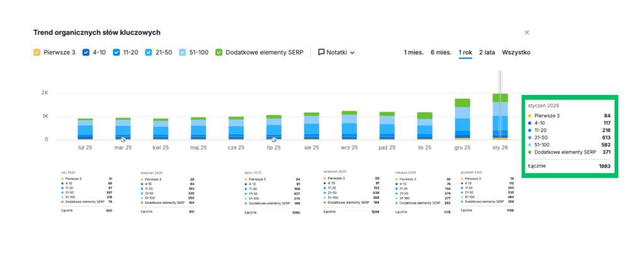
Task: Click the lipiec 2025 summary heading
Action: (x=253, y=173)
